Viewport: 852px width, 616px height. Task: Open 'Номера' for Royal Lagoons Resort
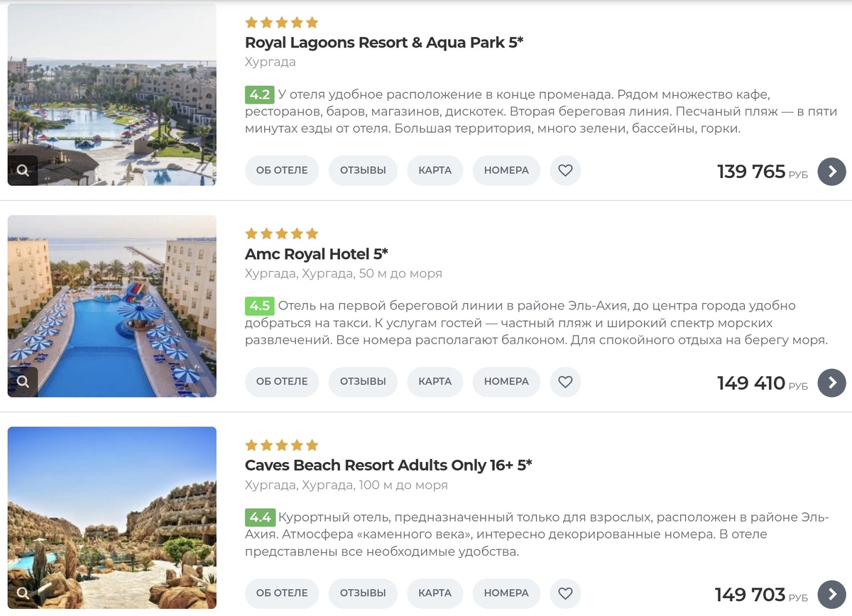tap(506, 170)
